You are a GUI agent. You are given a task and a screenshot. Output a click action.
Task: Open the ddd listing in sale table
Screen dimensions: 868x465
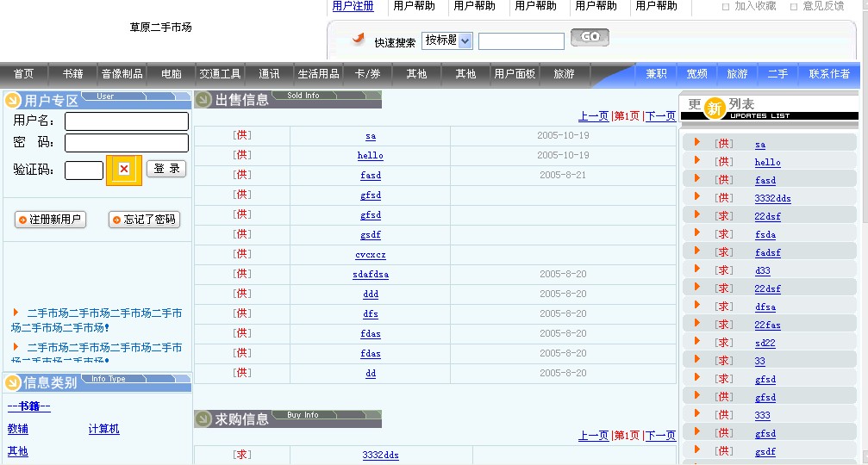371,294
